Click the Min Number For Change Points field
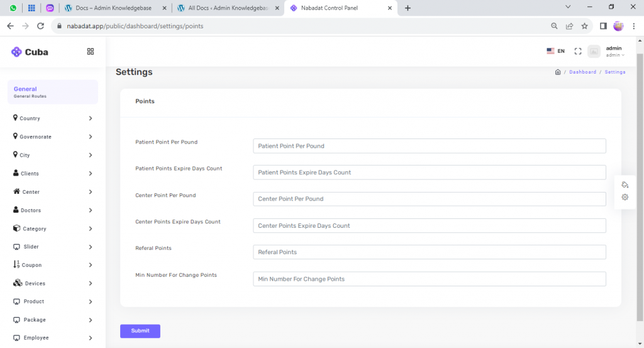The image size is (644, 348). tap(429, 279)
